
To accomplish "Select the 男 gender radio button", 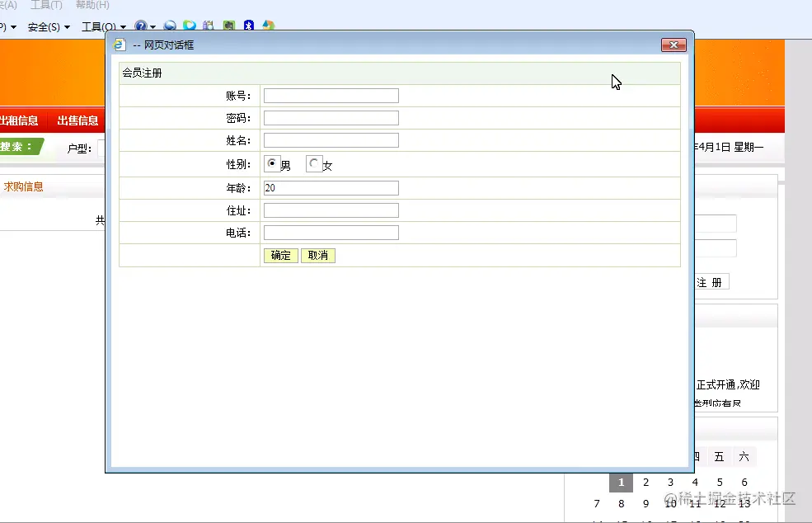I will 272,163.
